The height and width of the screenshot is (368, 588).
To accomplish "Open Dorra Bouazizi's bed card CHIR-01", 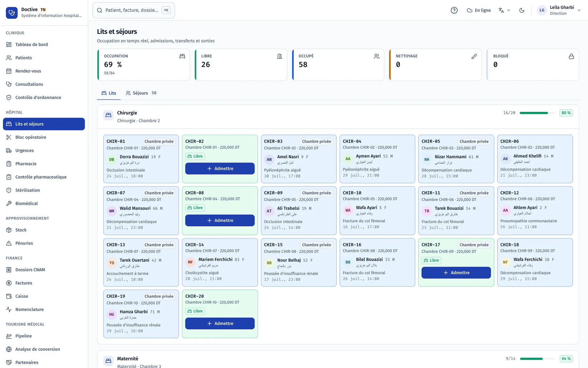I will pyautogui.click(x=141, y=159).
